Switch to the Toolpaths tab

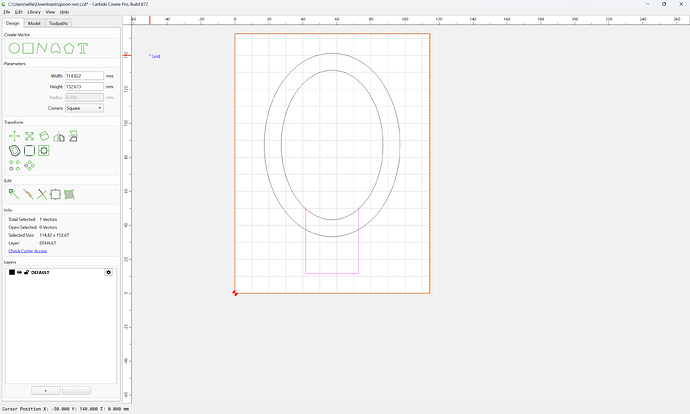pos(59,23)
